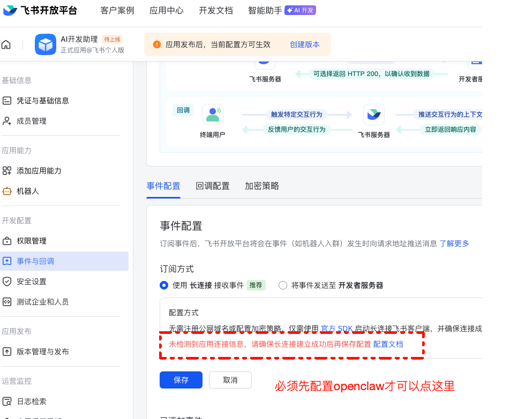Click the 回调 label in flow diagram

(x=183, y=110)
